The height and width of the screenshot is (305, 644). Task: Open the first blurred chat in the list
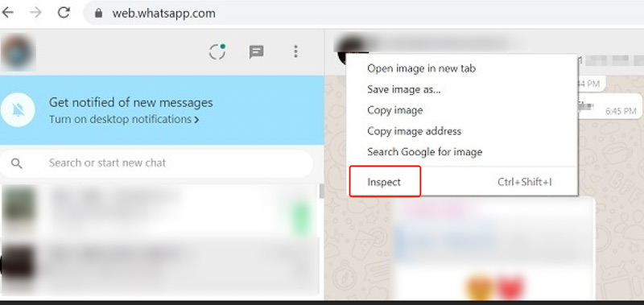[x=160, y=210]
